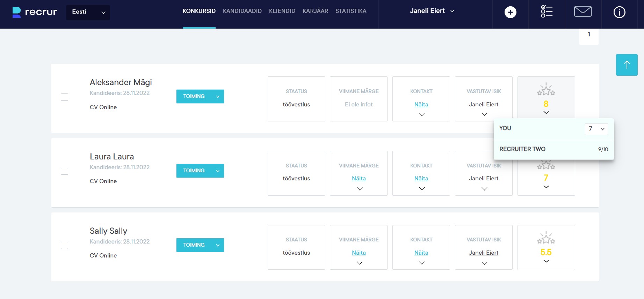The width and height of the screenshot is (644, 299).
Task: Open the TOIMING dropdown for Laura Laura
Action: [x=200, y=171]
